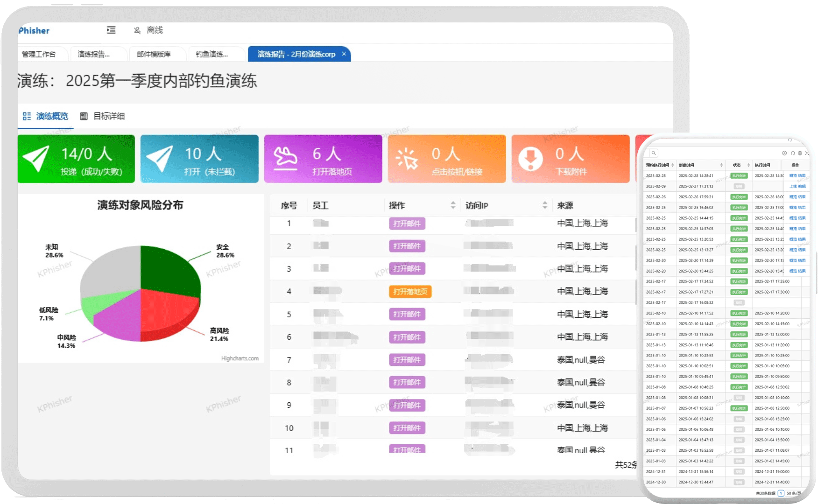Open the 邮件模版库 tab
This screenshot has height=504, width=818.
[x=154, y=54]
